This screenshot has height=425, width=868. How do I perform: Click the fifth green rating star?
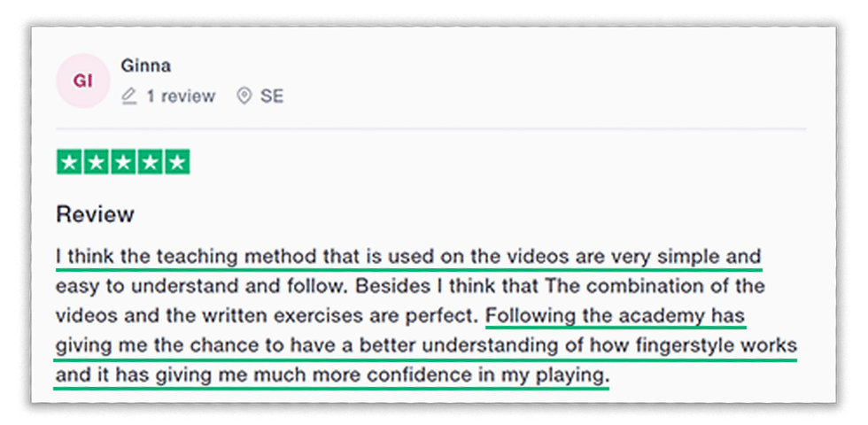(x=177, y=162)
